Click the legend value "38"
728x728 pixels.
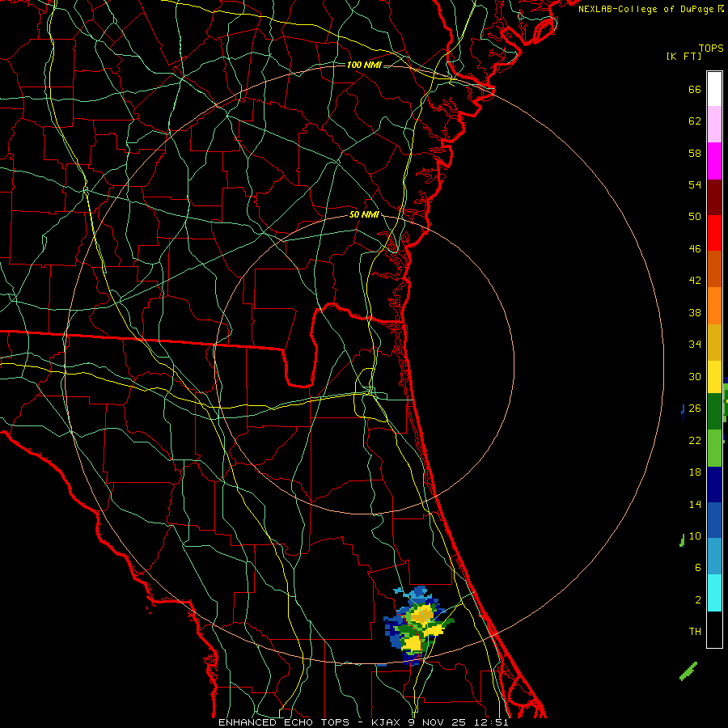(695, 312)
